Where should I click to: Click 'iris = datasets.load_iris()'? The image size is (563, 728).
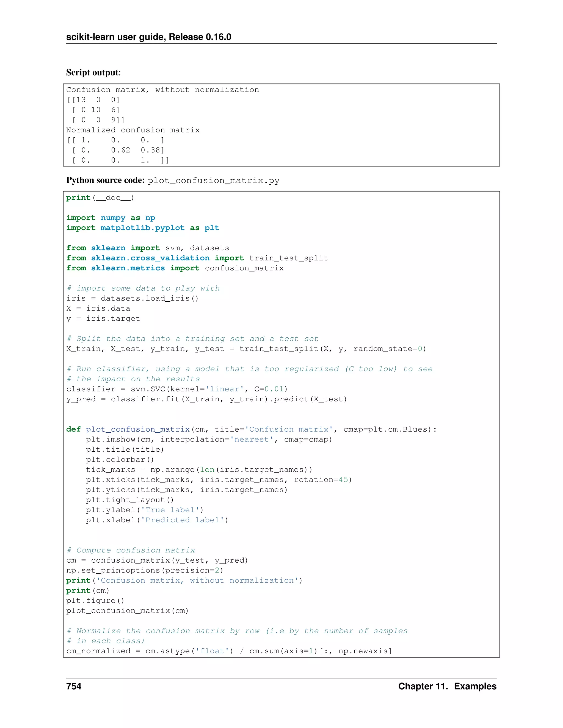click(x=133, y=298)
